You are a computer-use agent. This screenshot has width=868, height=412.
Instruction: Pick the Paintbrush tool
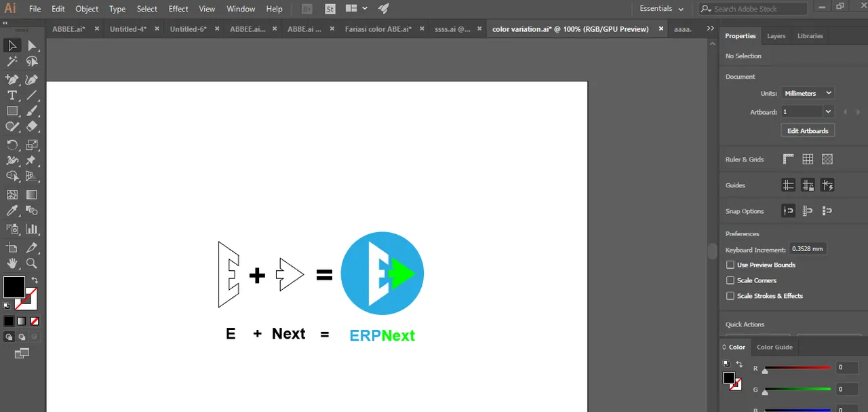click(x=32, y=111)
